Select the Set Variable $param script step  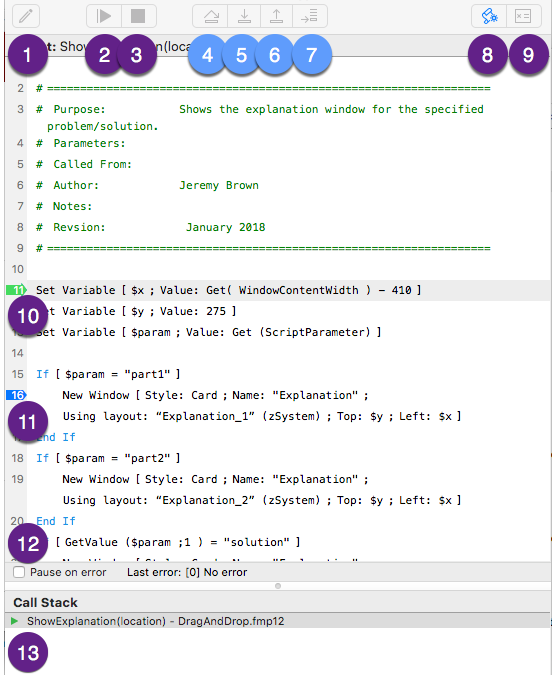coord(208,332)
